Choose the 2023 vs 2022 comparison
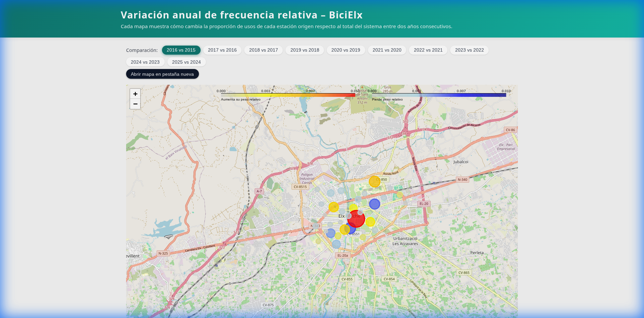 tap(470, 50)
